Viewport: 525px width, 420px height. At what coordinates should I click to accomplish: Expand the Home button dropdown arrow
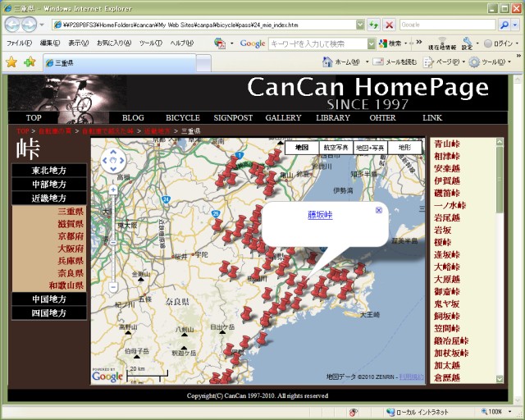[x=367, y=62]
